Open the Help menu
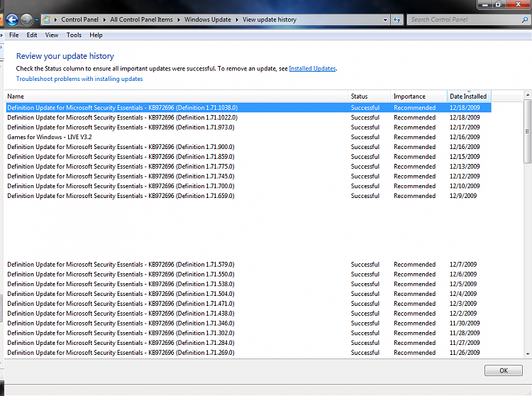The height and width of the screenshot is (396, 532). 96,35
